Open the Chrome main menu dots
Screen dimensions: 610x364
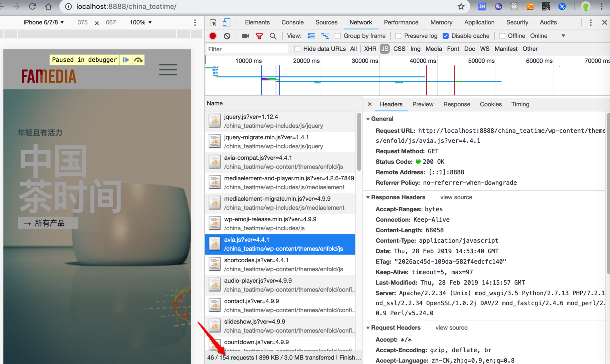pyautogui.click(x=601, y=7)
